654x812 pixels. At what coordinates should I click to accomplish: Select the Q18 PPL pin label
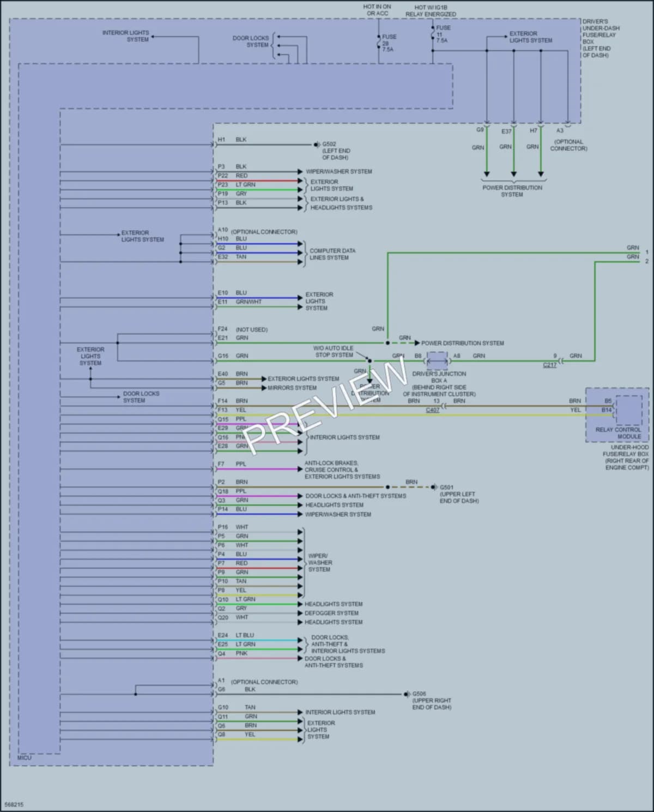coord(232,491)
